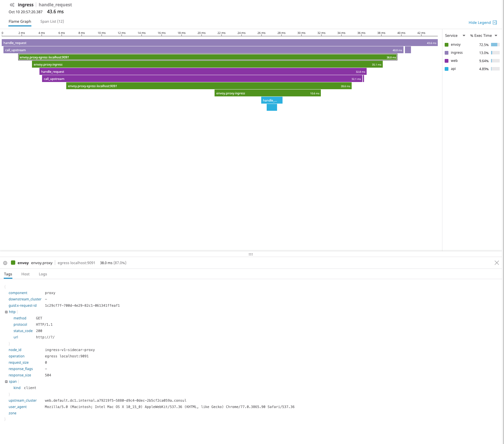Click the drag-handle dots between flame graph and details

click(251, 254)
